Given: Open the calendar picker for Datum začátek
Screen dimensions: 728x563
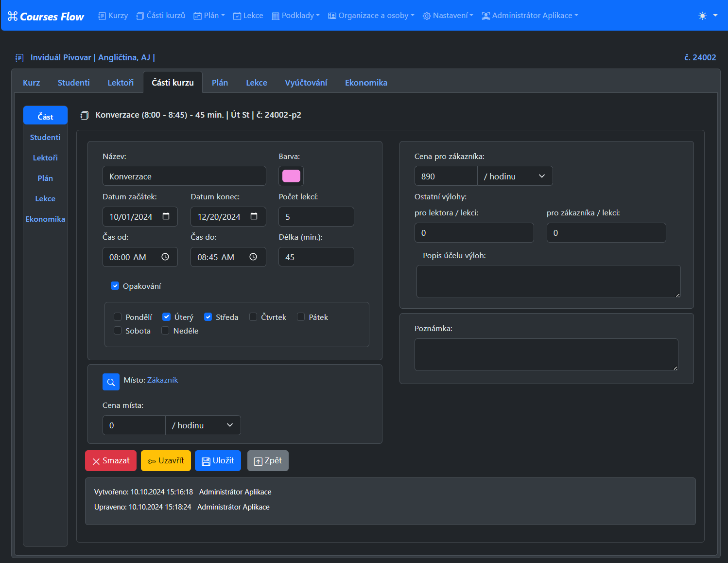Looking at the screenshot, I should pyautogui.click(x=166, y=216).
